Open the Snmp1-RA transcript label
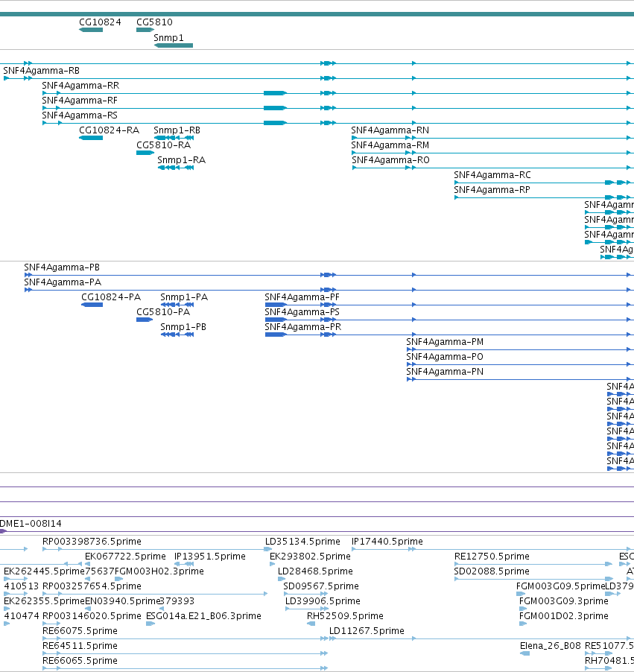Viewport: 634px width, 672px height. (181, 160)
